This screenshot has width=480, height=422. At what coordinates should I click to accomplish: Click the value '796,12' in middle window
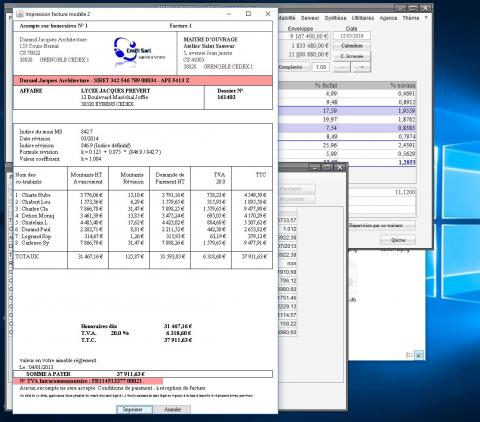(288, 281)
